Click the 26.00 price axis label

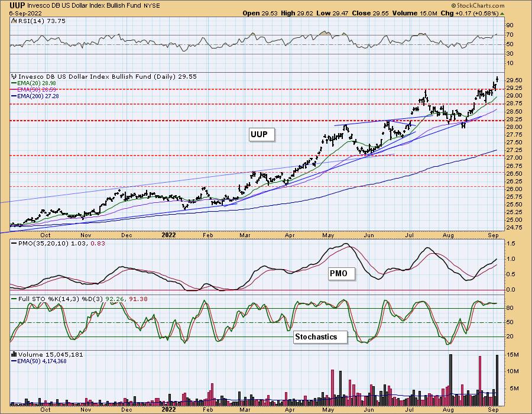click(x=514, y=189)
